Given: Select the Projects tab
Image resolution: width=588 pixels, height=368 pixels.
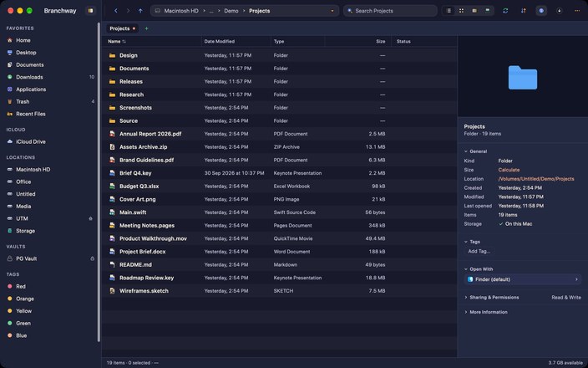Looking at the screenshot, I should pyautogui.click(x=122, y=28).
